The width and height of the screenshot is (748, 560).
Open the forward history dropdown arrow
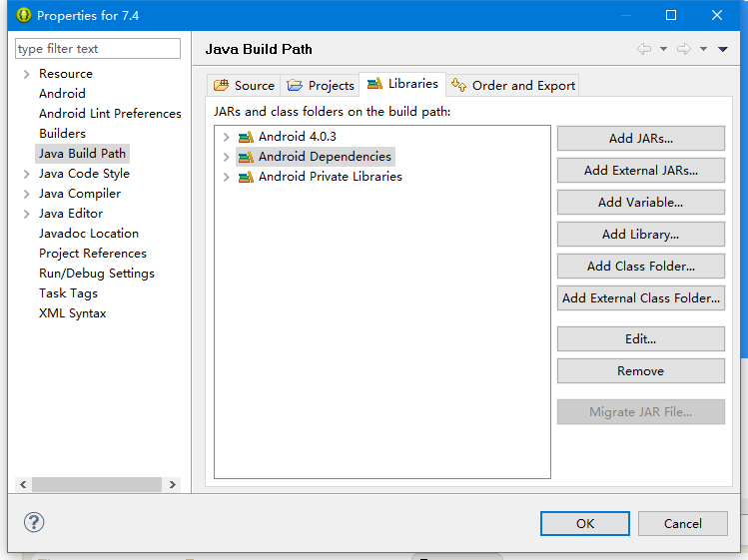[x=703, y=49]
